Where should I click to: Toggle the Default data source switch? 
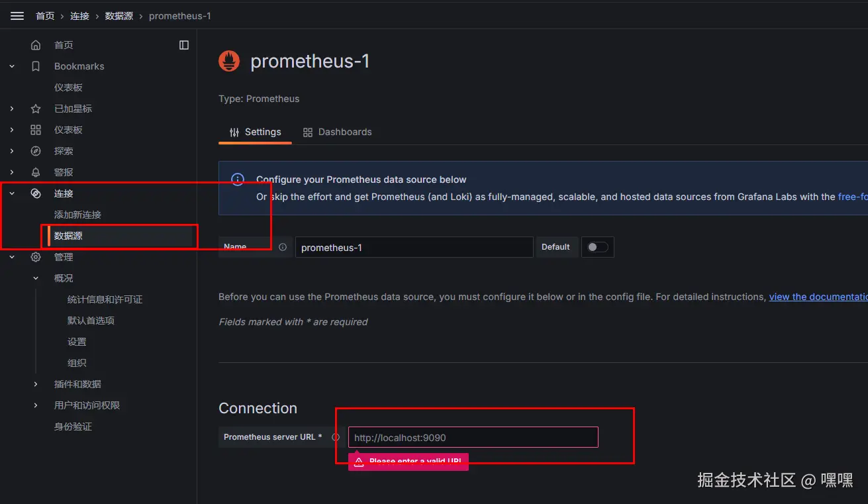(597, 247)
